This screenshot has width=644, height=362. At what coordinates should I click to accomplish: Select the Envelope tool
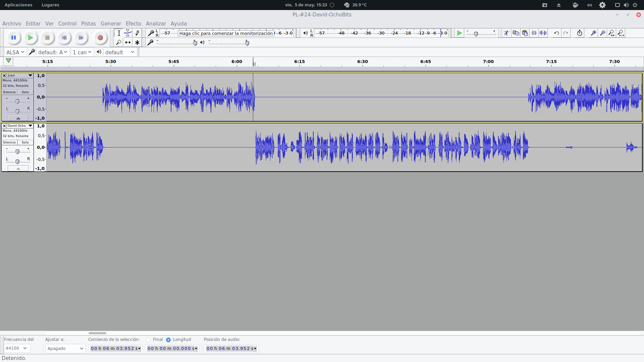[128, 33]
